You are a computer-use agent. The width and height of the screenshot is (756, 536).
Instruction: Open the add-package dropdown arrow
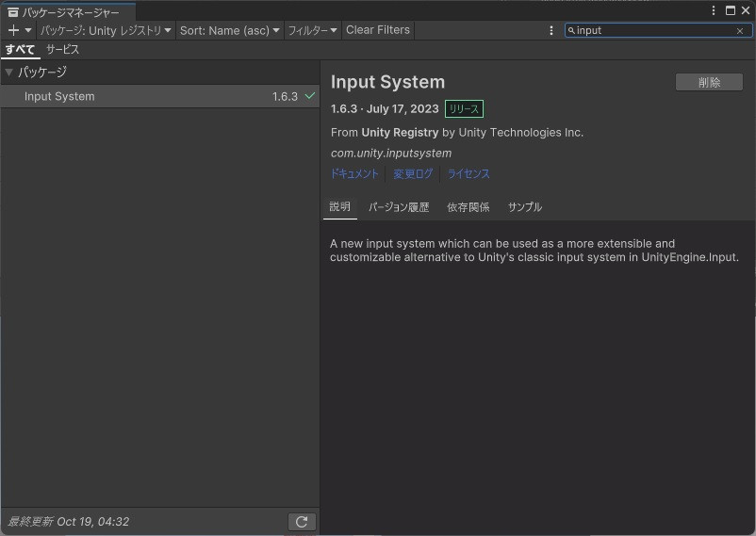[x=28, y=30]
